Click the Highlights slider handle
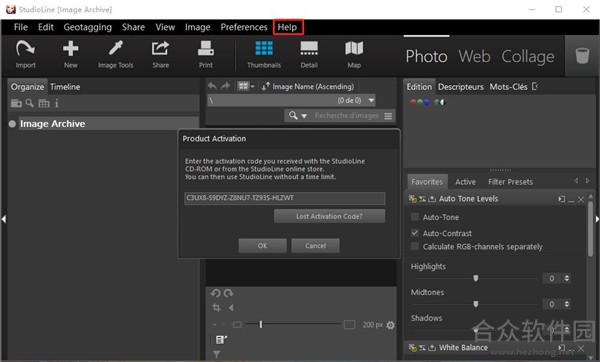This screenshot has height=362, width=600. [476, 278]
